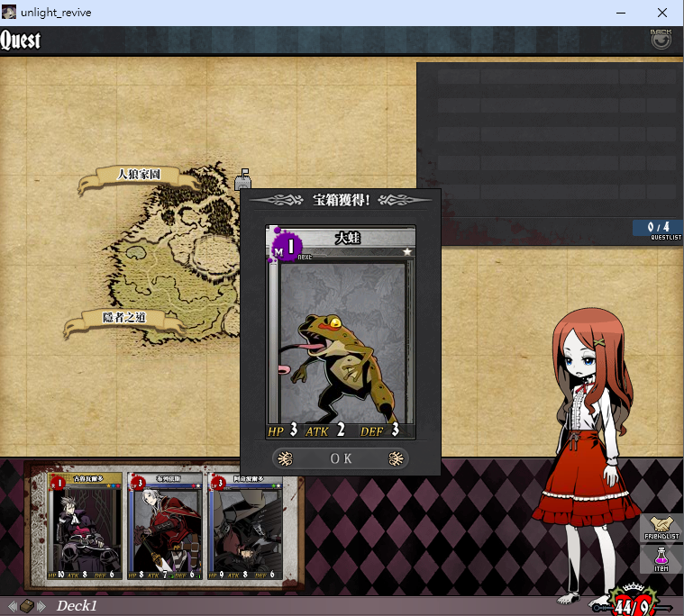Click the frog card's ATK 2 stat
Screen dimensions: 684x616
click(x=325, y=430)
